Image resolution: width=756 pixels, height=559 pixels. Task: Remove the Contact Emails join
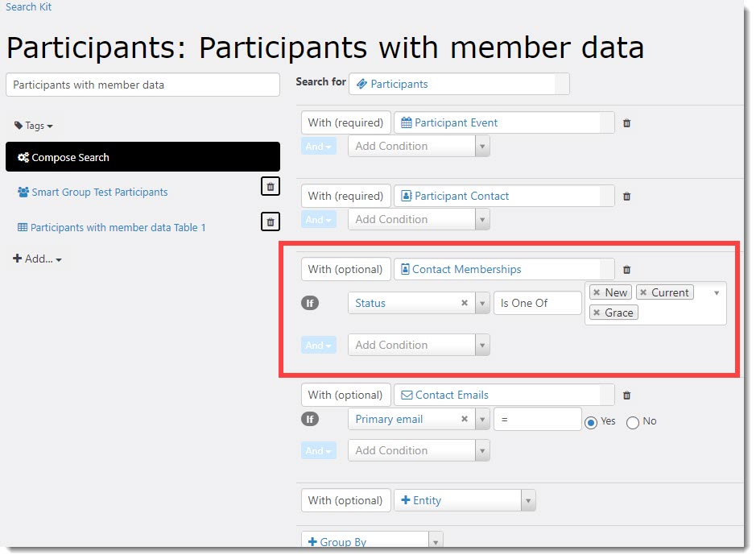point(627,396)
